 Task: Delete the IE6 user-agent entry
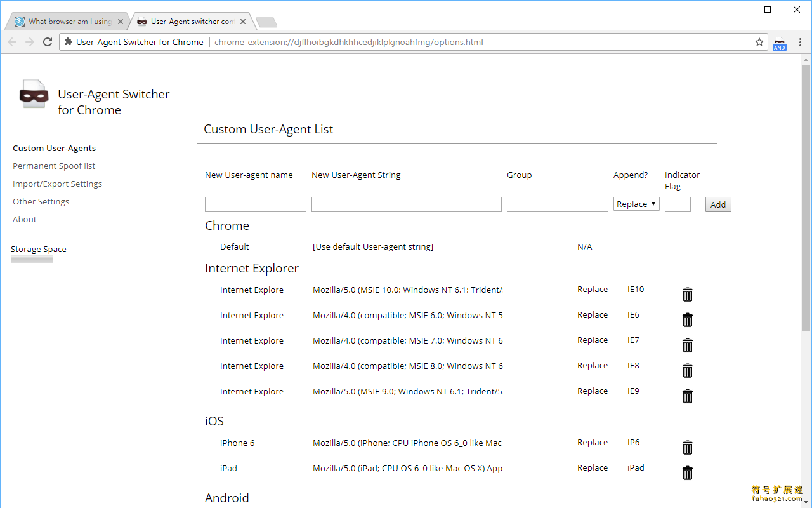[x=688, y=319]
